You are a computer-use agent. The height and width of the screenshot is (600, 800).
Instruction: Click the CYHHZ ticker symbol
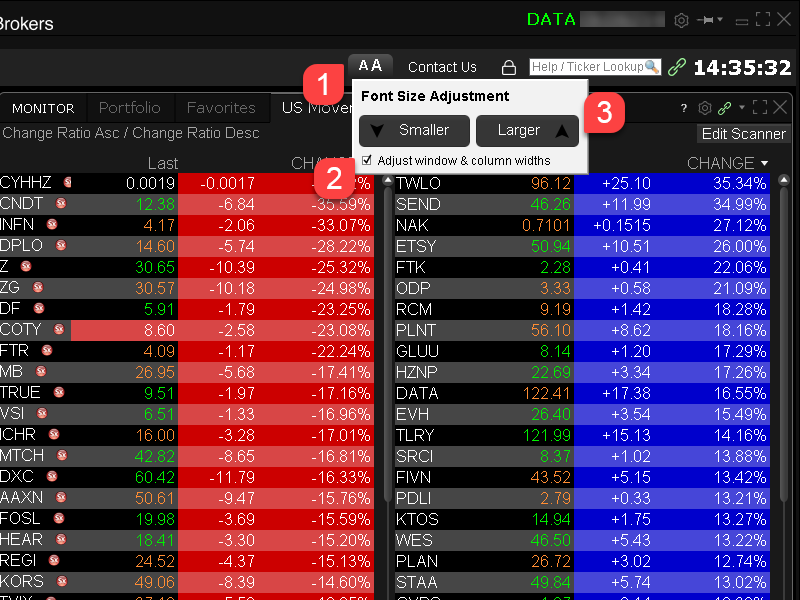point(26,182)
